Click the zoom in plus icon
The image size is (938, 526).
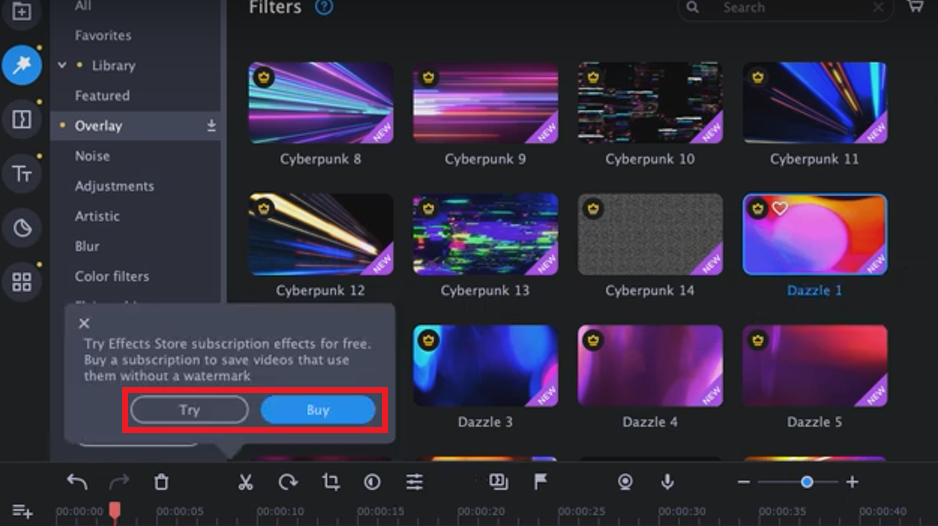click(852, 482)
